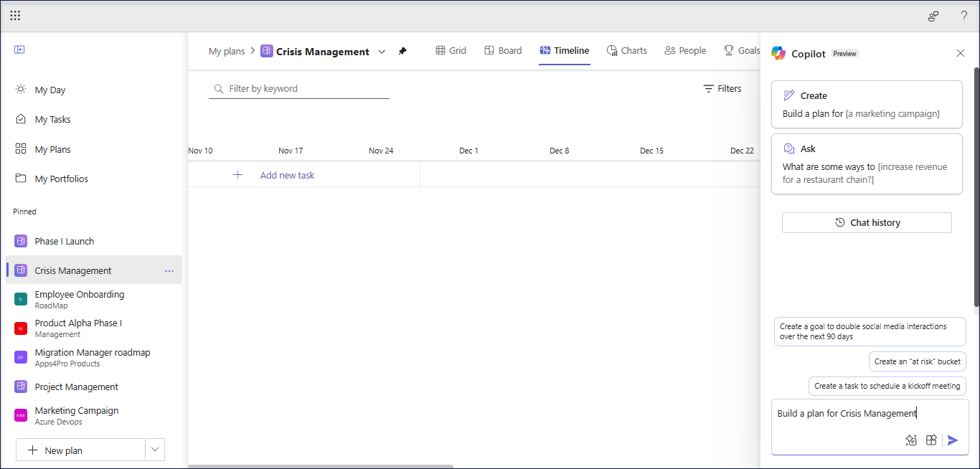Switch to the Board tab
980x469 pixels.
click(503, 50)
